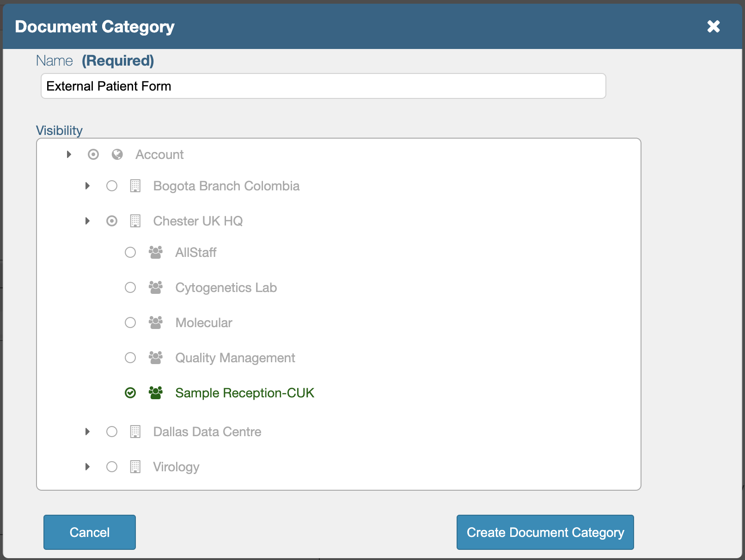Click the group icon beside Molecular
The width and height of the screenshot is (745, 560).
point(156,323)
